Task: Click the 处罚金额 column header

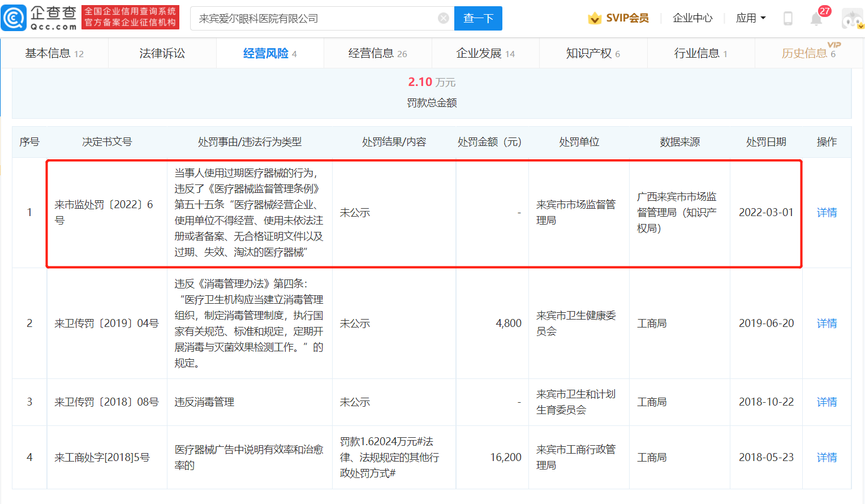Action: (x=489, y=141)
